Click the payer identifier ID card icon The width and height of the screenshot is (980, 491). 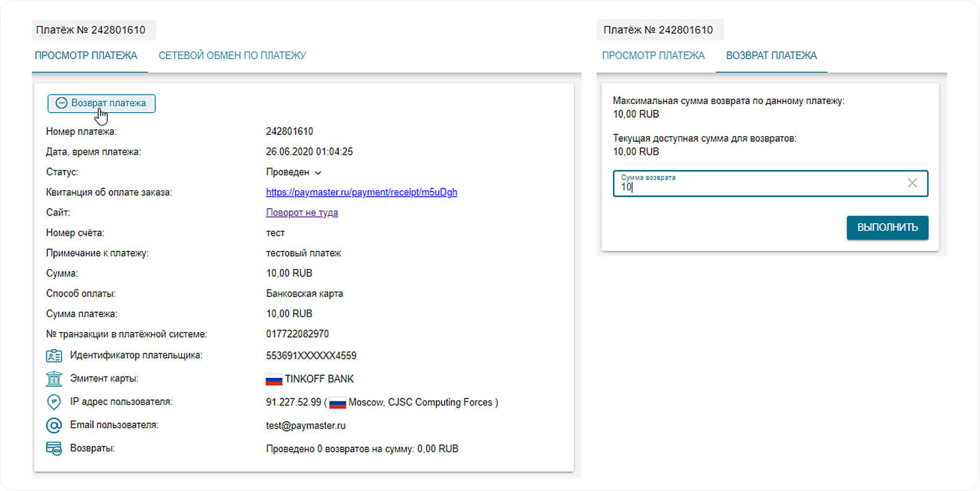[54, 356]
